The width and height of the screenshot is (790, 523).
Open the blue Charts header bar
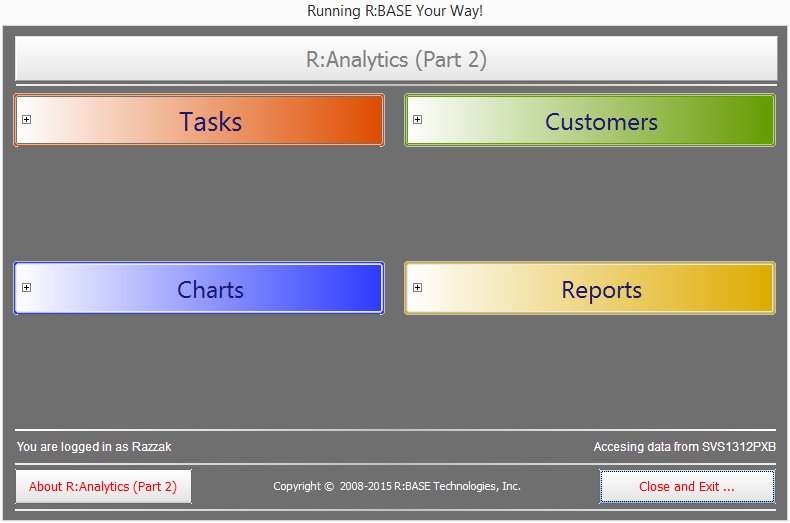click(210, 289)
